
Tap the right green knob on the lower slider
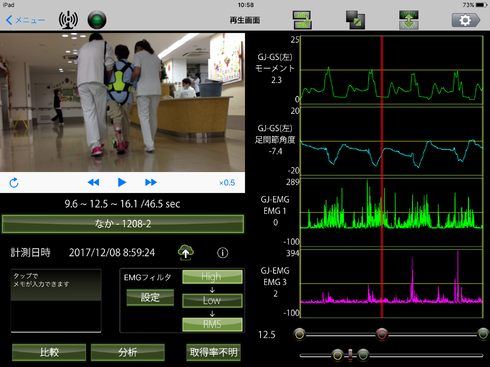(363, 355)
